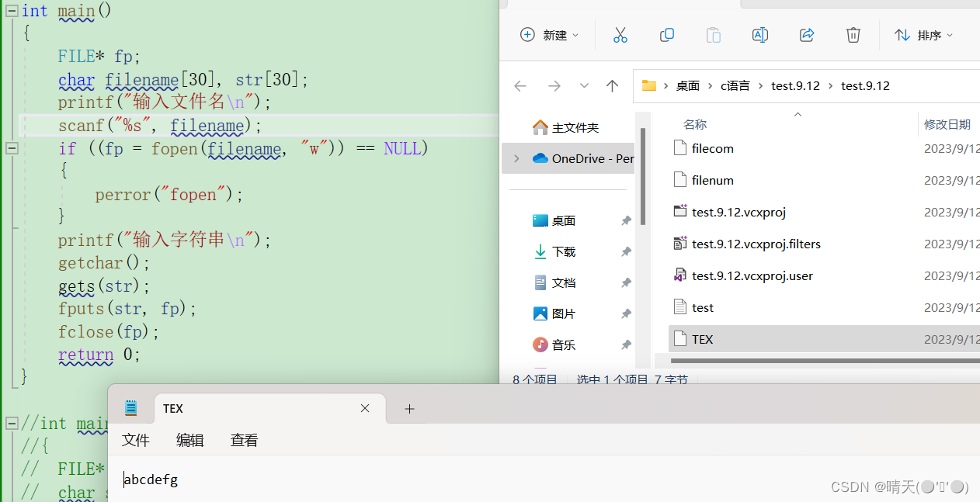Image resolution: width=980 pixels, height=502 pixels.
Task: Expand the OneDrive tree node arrow
Action: (x=516, y=158)
